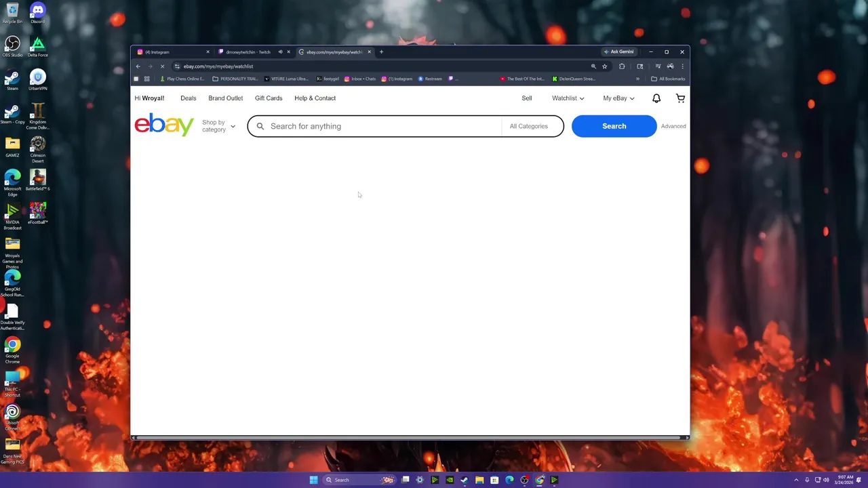Open Help & Contact link
The width and height of the screenshot is (868, 488).
point(315,98)
